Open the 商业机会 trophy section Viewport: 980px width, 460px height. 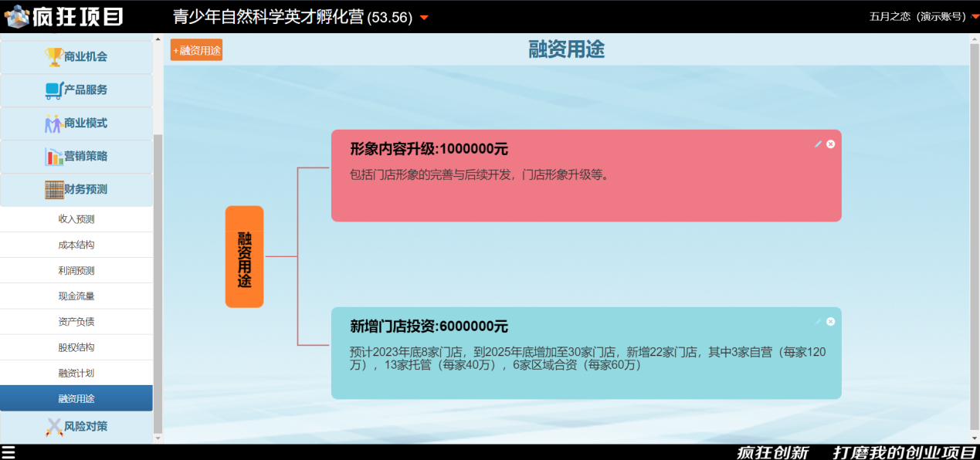(76, 57)
